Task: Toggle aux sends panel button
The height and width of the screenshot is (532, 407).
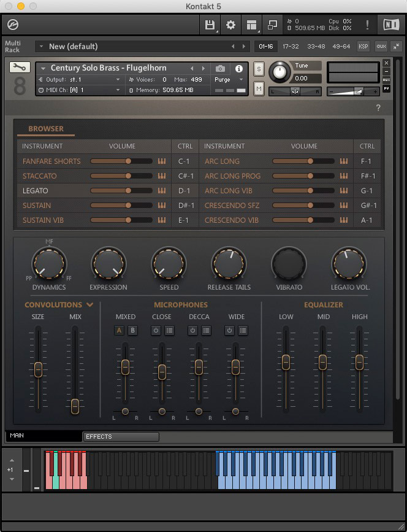Action: click(x=381, y=46)
